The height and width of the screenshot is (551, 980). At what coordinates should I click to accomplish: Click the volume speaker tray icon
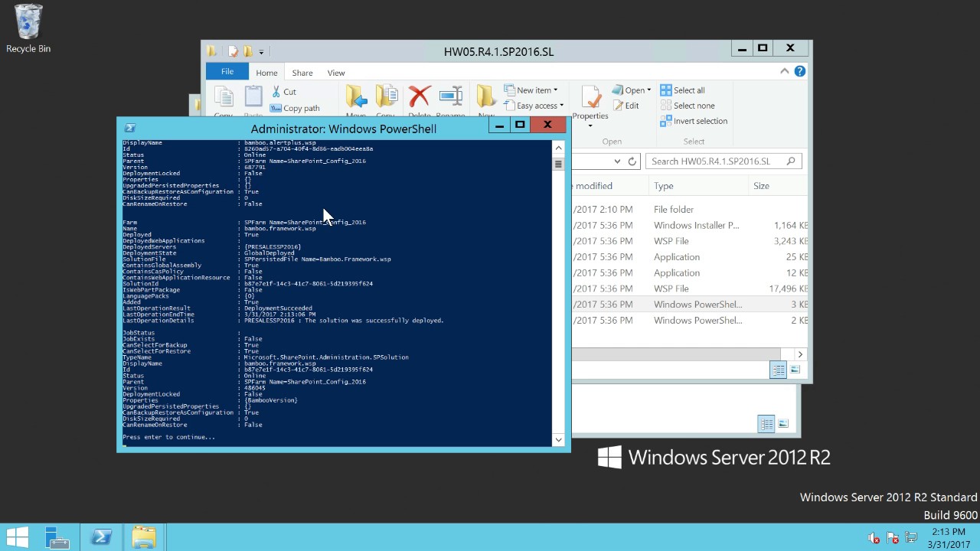(x=874, y=537)
